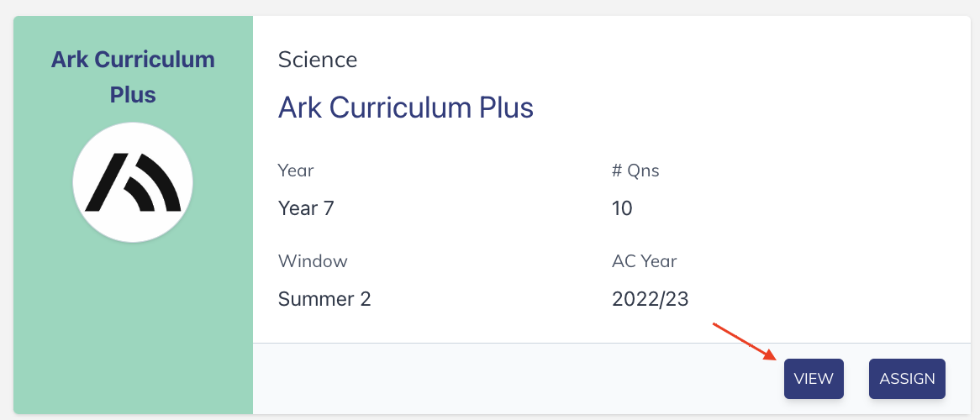This screenshot has width=980, height=420.
Task: Select the Year 7 value
Action: pyautogui.click(x=306, y=208)
